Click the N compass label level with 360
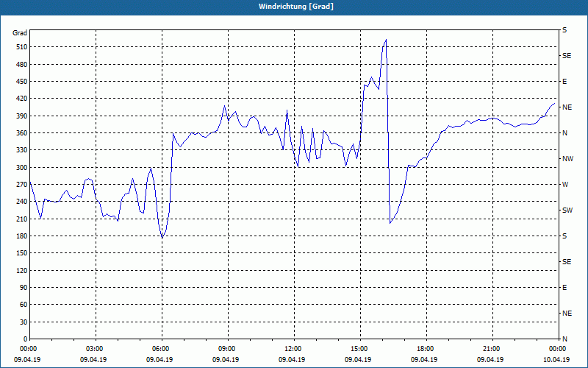This screenshot has width=588, height=368. (564, 133)
